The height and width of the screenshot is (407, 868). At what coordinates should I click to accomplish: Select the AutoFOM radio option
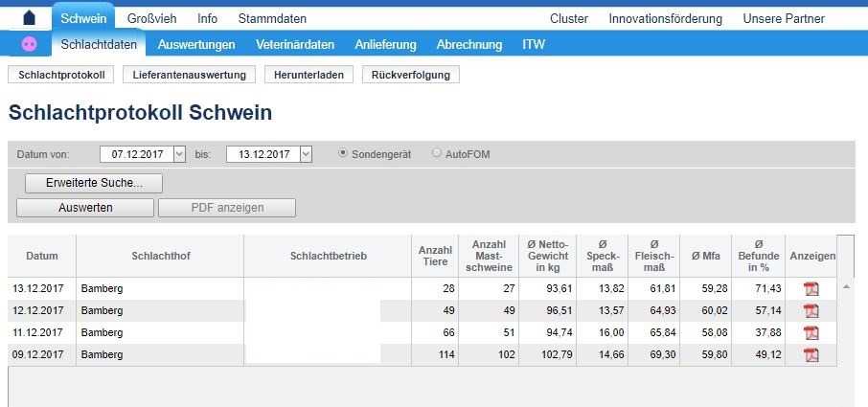437,153
